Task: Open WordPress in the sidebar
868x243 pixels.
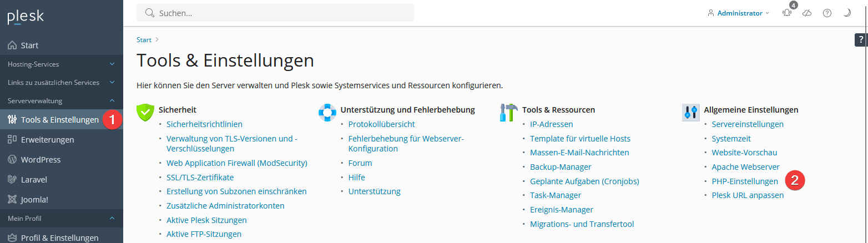Action: [62, 159]
